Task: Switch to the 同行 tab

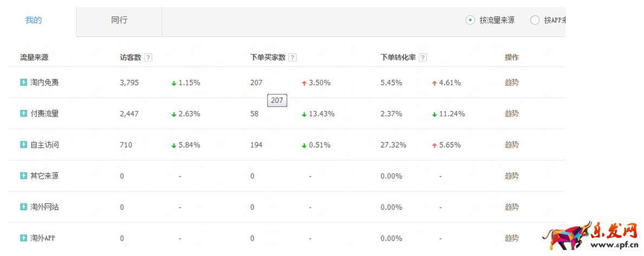Action: pyautogui.click(x=119, y=21)
